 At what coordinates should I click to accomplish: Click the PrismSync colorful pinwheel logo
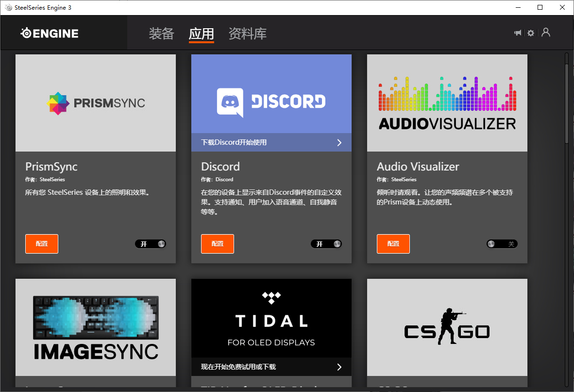(x=59, y=103)
